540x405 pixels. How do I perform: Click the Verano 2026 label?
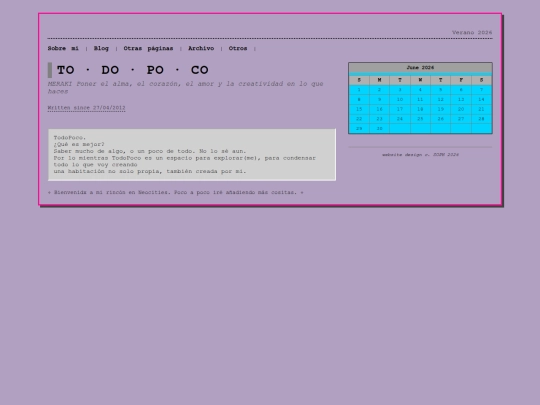472,32
